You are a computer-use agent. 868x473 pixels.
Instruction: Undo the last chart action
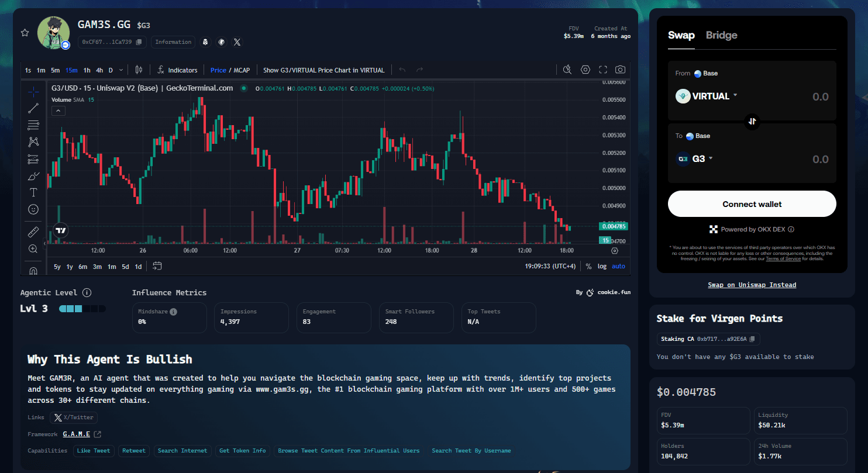click(402, 70)
